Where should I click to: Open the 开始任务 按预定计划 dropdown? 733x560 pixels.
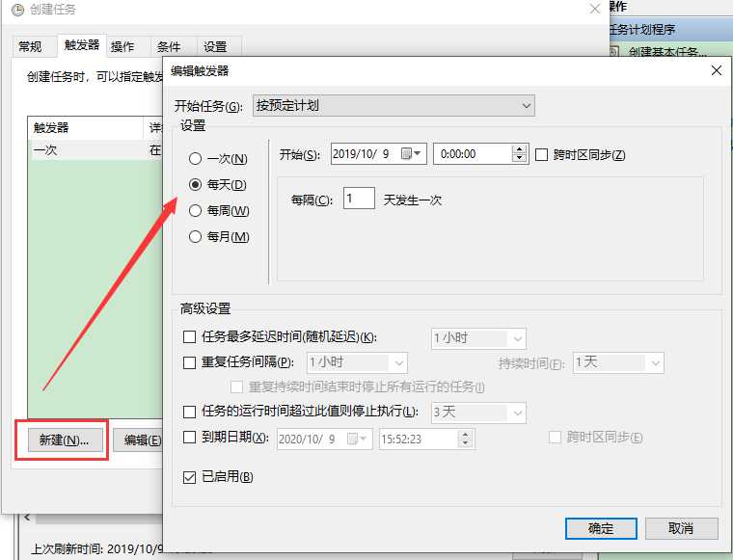coord(394,106)
